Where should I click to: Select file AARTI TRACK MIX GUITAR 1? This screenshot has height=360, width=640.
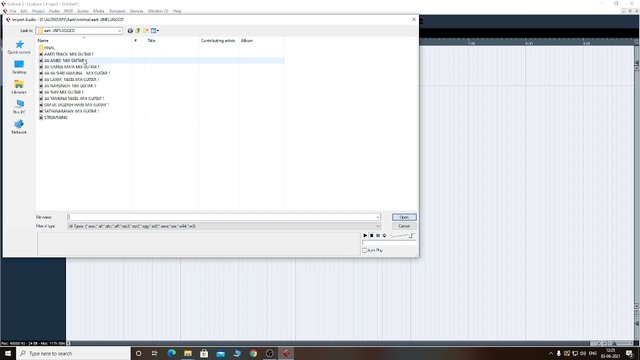[x=66, y=54]
